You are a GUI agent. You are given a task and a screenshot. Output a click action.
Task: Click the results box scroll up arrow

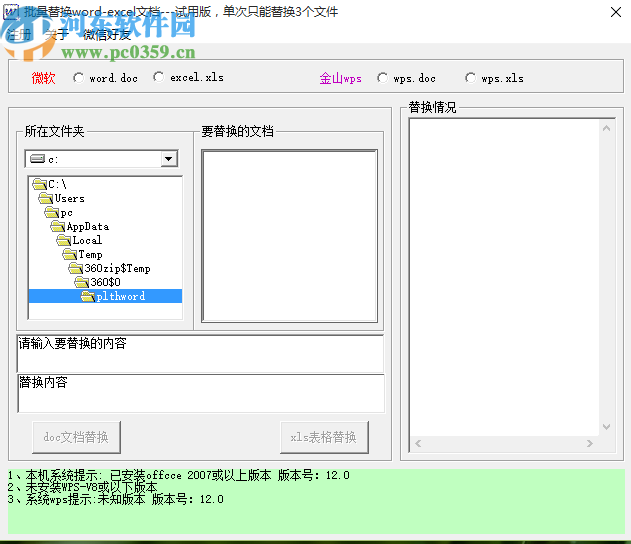coord(606,129)
